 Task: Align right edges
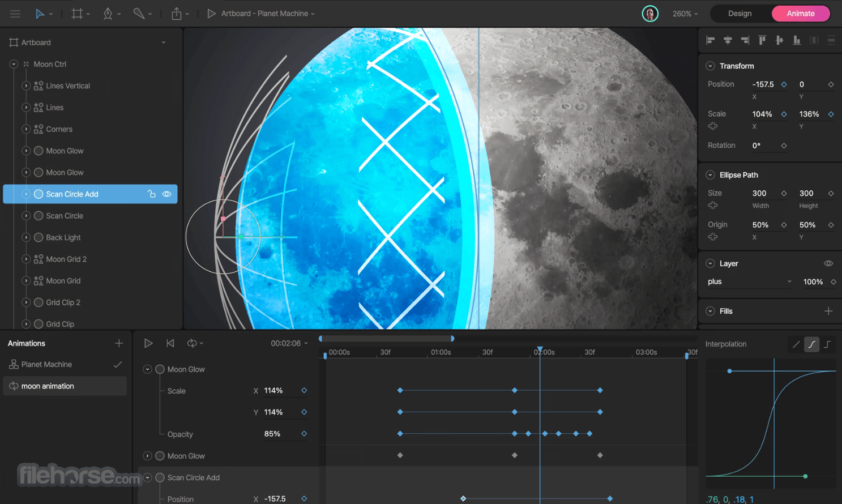(x=745, y=40)
